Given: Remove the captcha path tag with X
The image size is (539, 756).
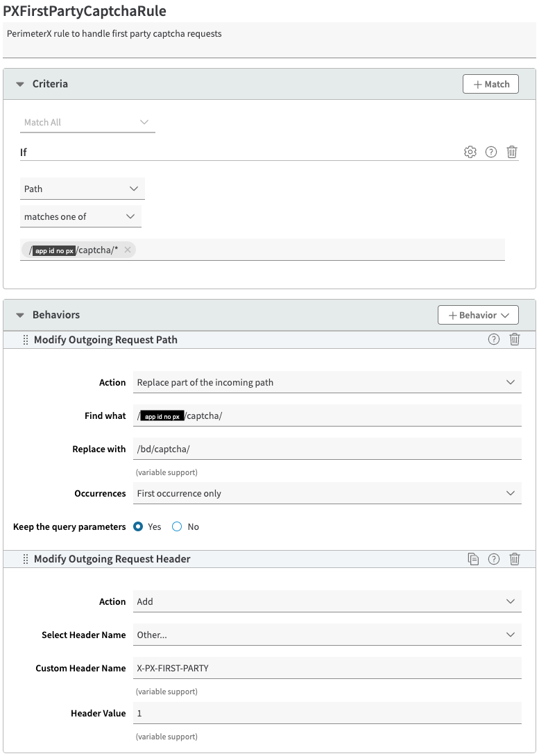Looking at the screenshot, I should 128,250.
